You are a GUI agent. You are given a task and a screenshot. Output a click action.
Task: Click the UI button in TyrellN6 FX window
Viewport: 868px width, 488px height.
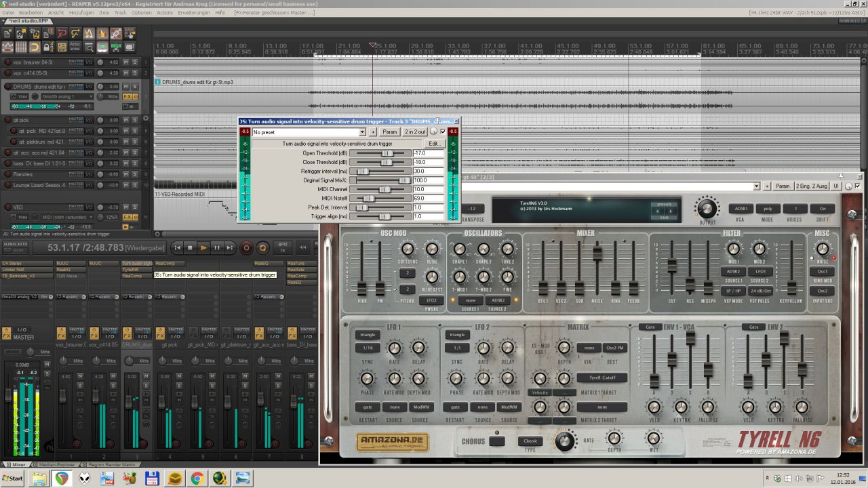(836, 186)
